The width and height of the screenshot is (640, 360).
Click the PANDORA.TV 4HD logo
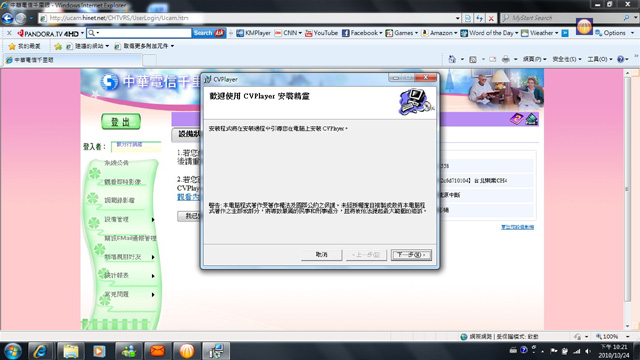(x=48, y=33)
